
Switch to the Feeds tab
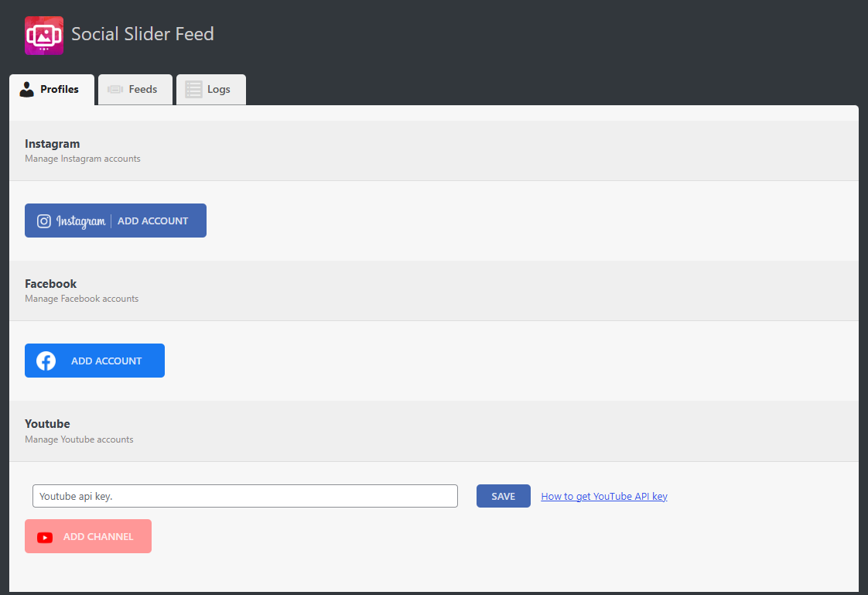[x=135, y=89]
